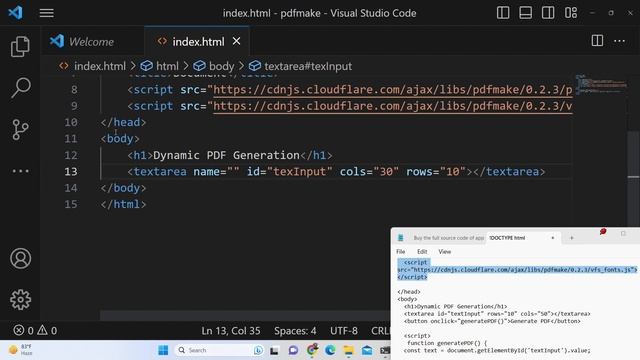Click the Notepad app icon
Viewport: 640px width, 360px height.
tap(401, 238)
